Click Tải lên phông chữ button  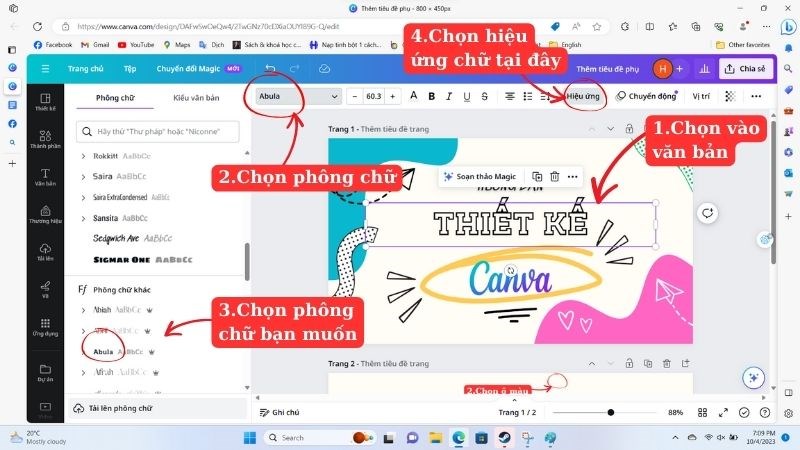[x=158, y=408]
